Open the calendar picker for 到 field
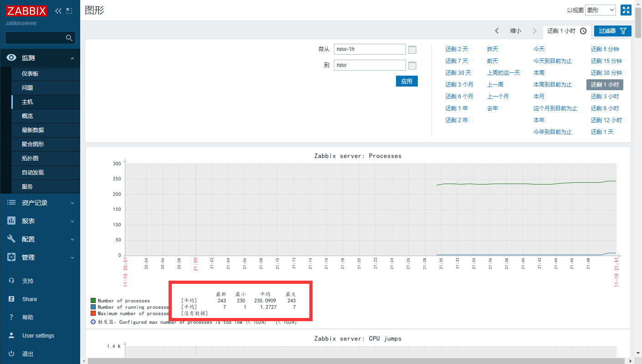The image size is (642, 364). [412, 66]
